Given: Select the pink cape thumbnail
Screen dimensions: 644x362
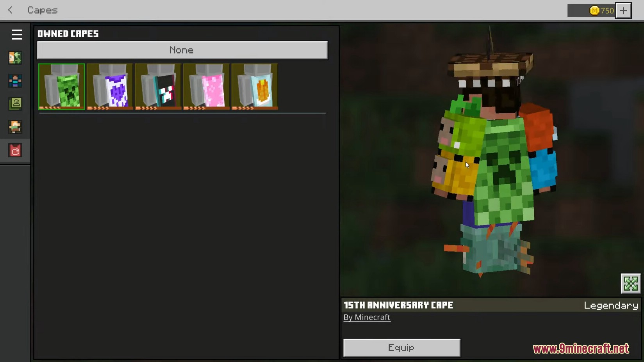Looking at the screenshot, I should coord(206,87).
